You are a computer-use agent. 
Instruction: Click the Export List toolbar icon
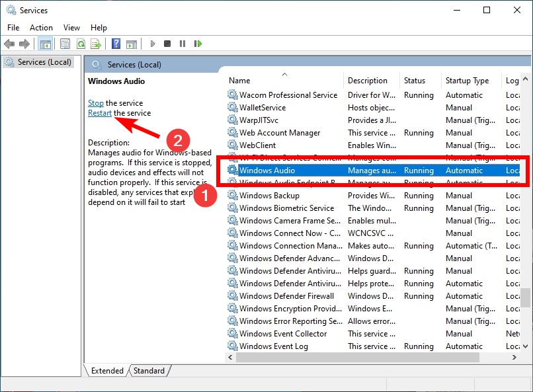point(96,44)
